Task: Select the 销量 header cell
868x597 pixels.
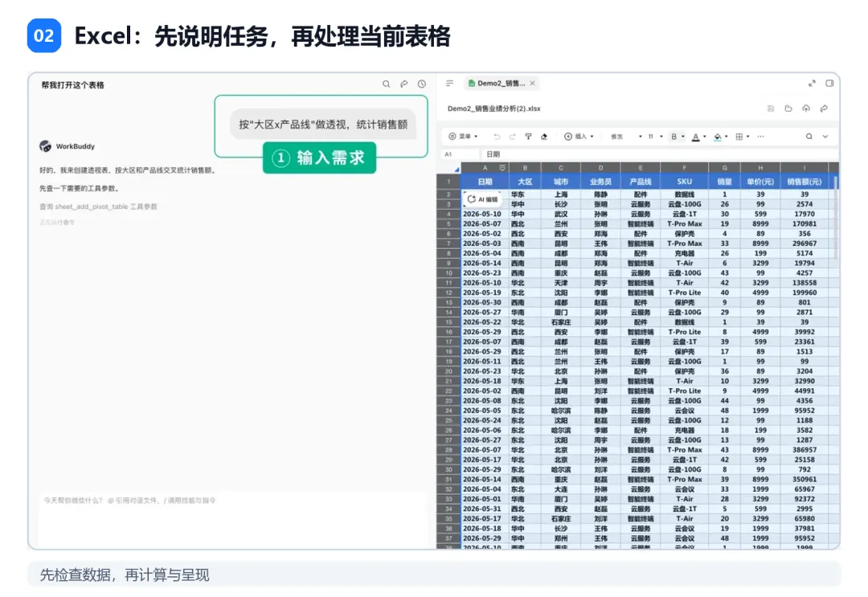Action: click(725, 182)
